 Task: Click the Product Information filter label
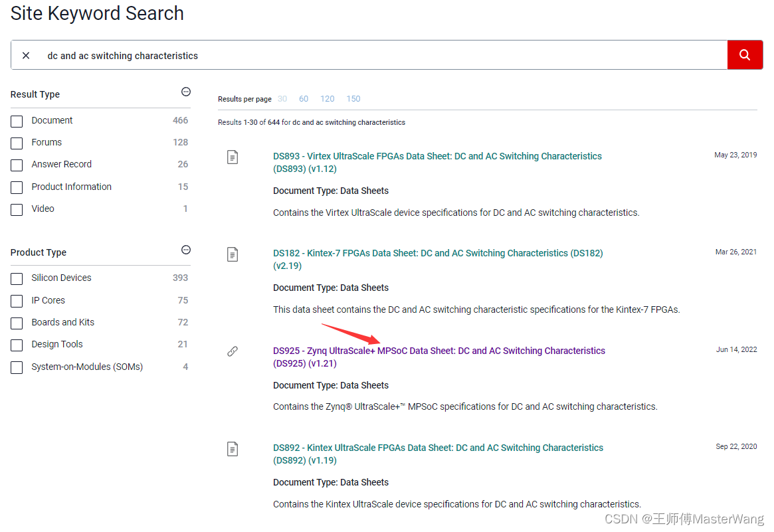72,187
